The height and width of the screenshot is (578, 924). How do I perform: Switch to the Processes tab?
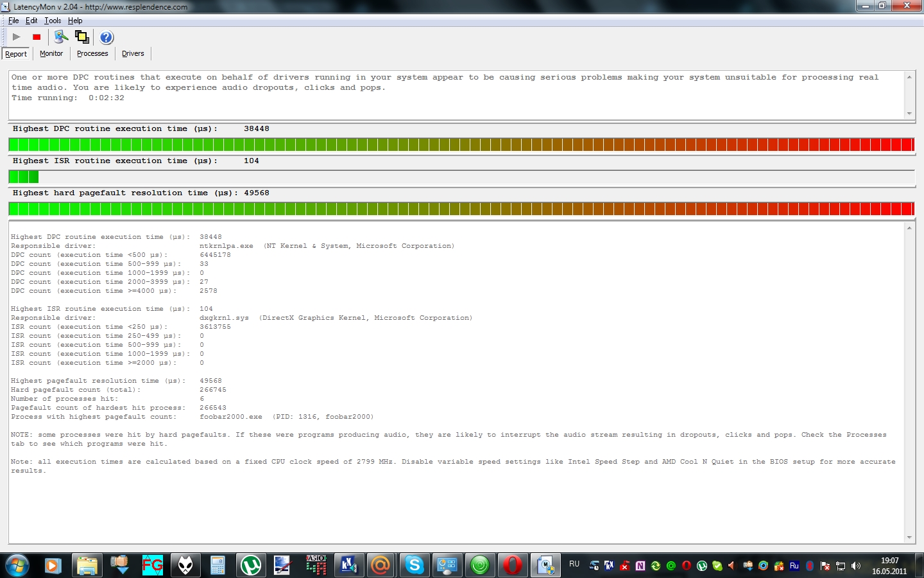[x=92, y=53]
